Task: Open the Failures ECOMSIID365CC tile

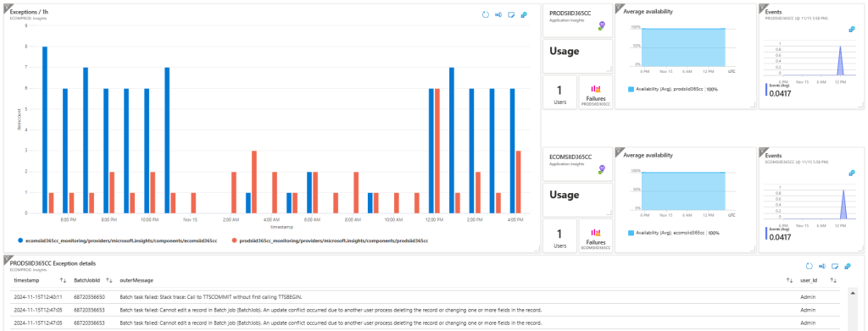Action: click(x=596, y=236)
